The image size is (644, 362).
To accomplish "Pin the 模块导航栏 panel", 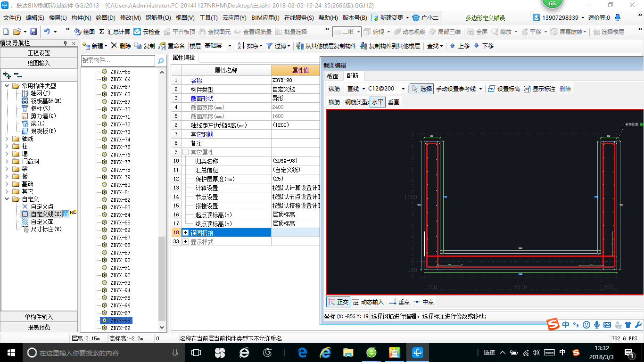I will (65, 43).
